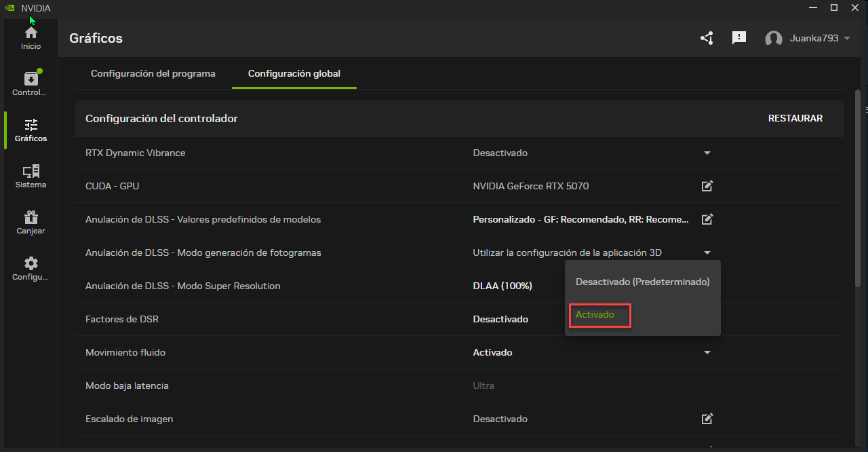Viewport: 868px width, 452px height.
Task: Expand the Movimiento fluido dropdown
Action: click(707, 352)
